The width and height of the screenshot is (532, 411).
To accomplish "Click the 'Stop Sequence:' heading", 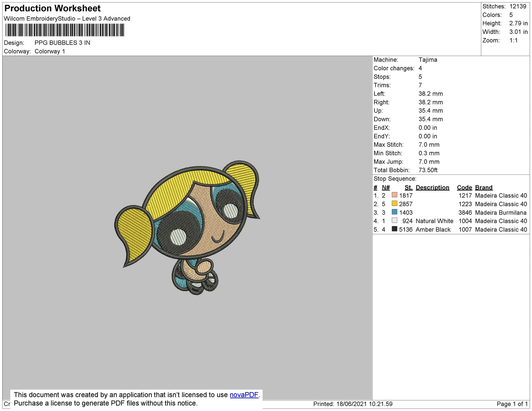I will click(x=395, y=178).
